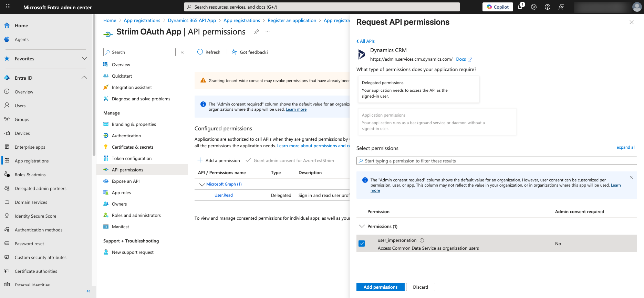Screen dimensions: 644x298
Task: Click Learn more in the info banner
Action: pyautogui.click(x=296, y=109)
